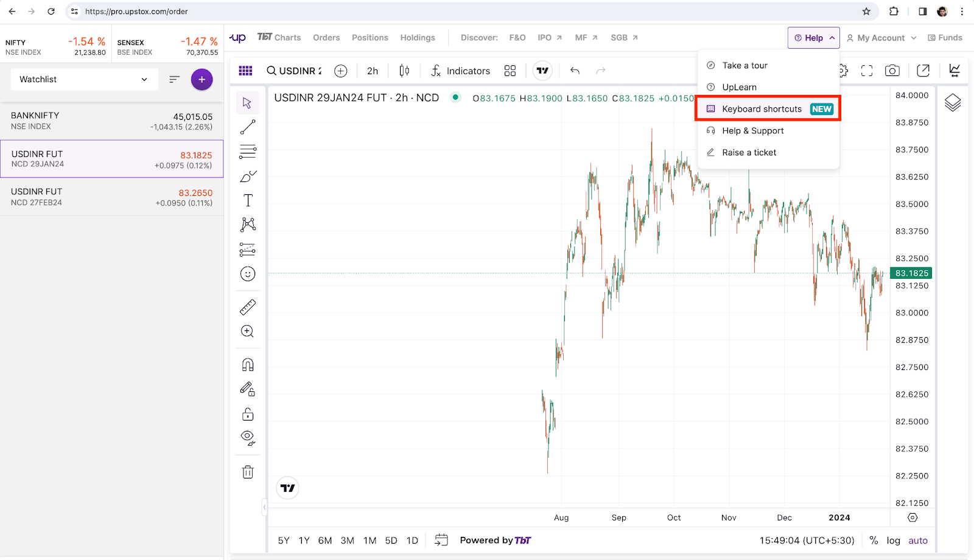974x560 pixels.
Task: Open the chart patterns tool
Action: [x=248, y=225]
